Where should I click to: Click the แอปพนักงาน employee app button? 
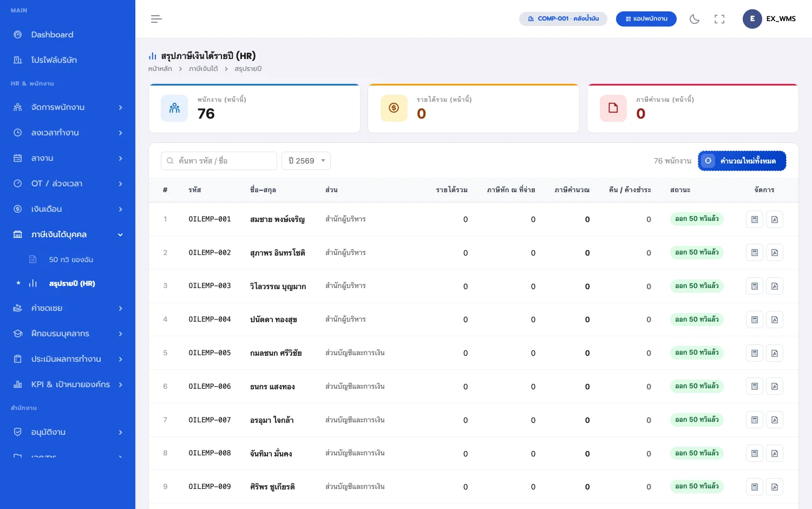tap(646, 19)
